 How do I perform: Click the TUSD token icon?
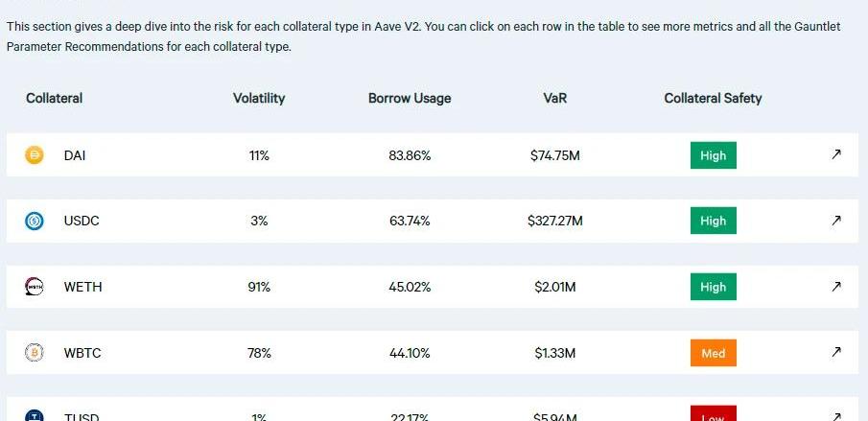tap(35, 415)
